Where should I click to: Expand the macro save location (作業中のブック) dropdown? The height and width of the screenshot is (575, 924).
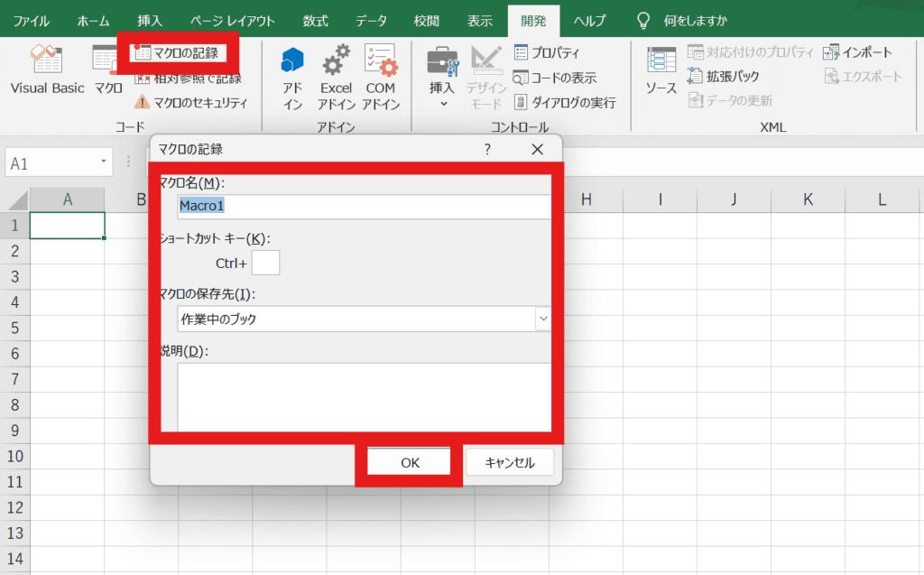543,319
